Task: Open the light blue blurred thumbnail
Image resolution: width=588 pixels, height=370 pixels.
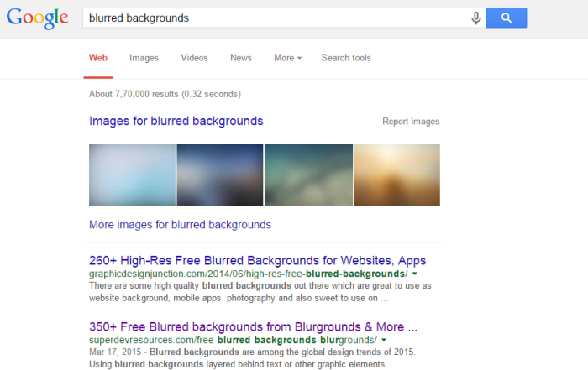Action: [x=132, y=175]
